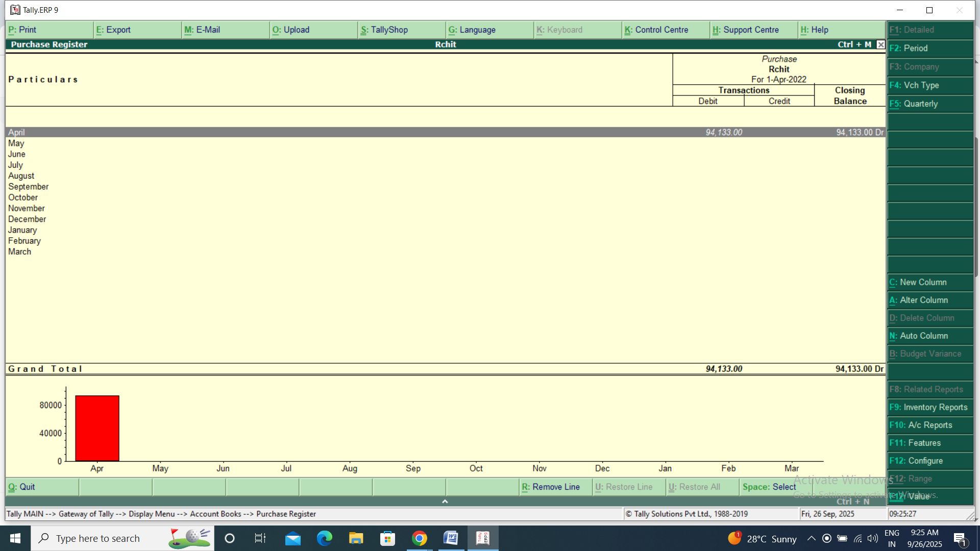Click the red April bar in chart
The height and width of the screenshot is (551, 980).
tap(97, 428)
